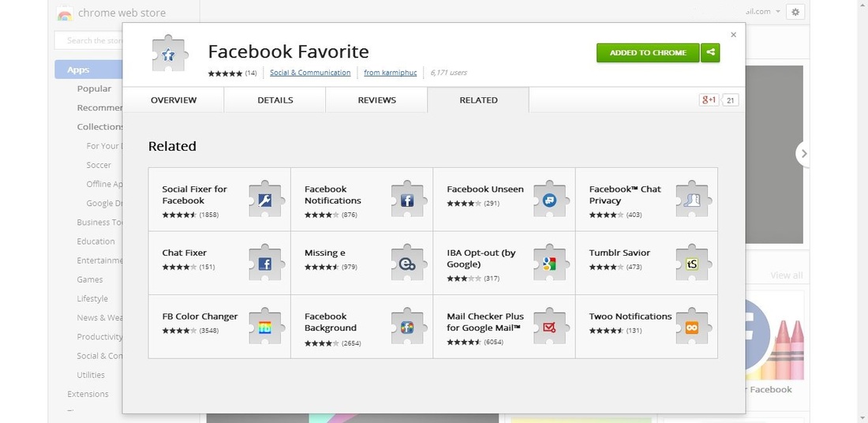Select the Facebook Unseen chat-bubble icon
868x423 pixels.
point(550,200)
